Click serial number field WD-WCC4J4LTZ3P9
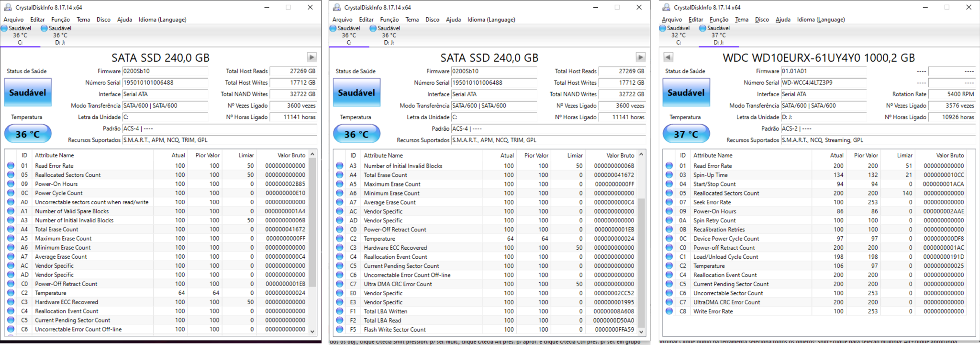 click(x=824, y=83)
